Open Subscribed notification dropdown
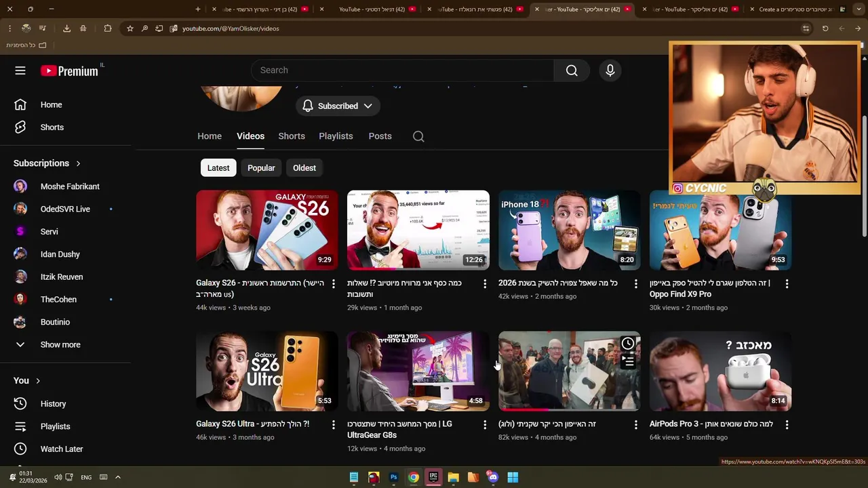868x488 pixels. click(x=338, y=106)
